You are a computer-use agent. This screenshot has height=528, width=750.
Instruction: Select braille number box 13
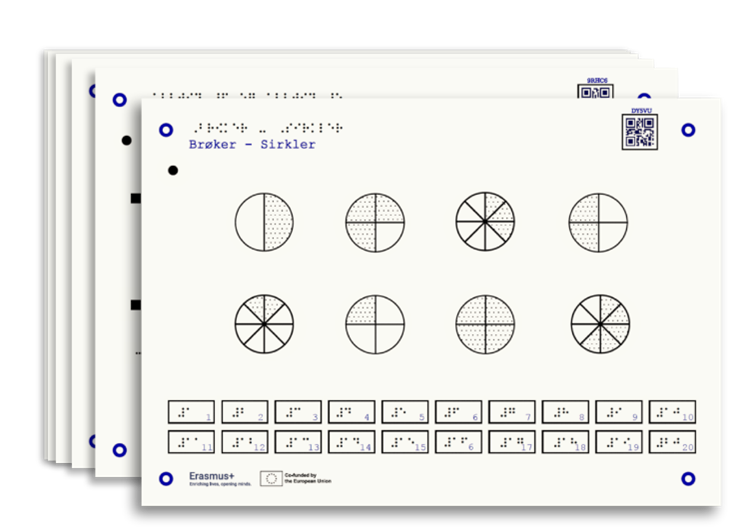click(298, 442)
